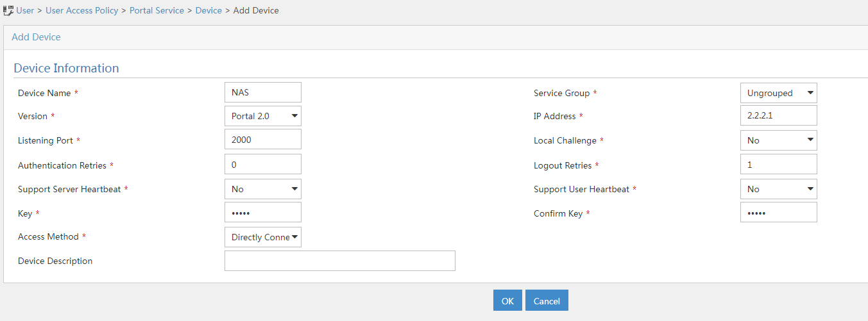868x321 pixels.
Task: Click the Device Description label
Action: (x=55, y=261)
